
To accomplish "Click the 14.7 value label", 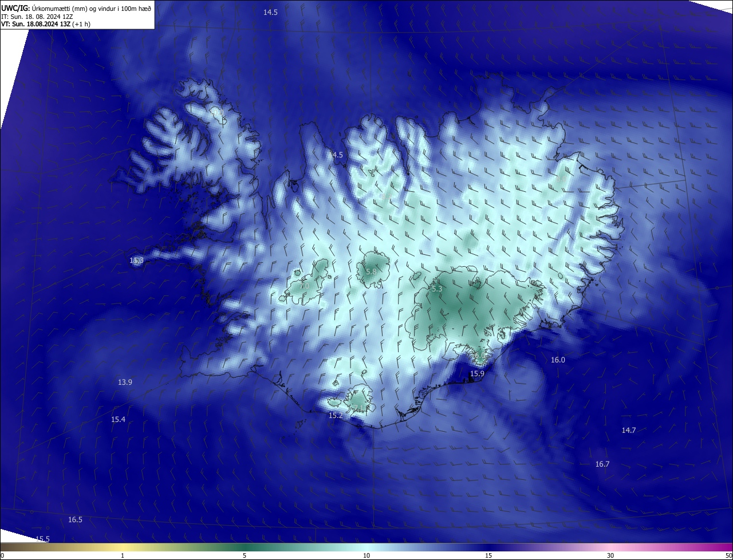I will pos(629,430).
